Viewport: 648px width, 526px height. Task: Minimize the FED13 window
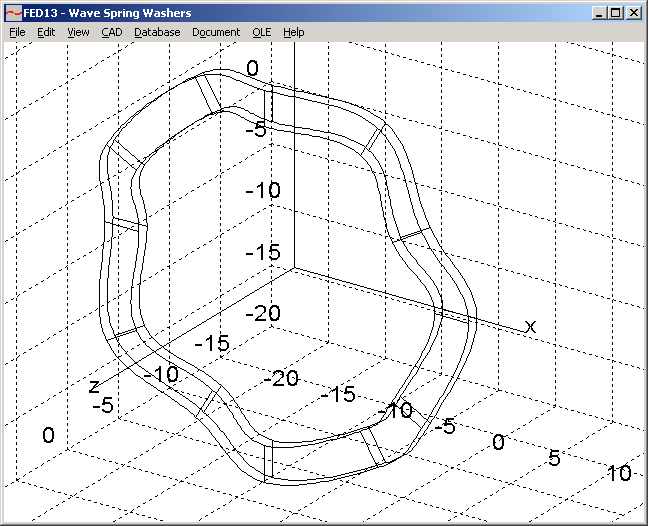598,13
